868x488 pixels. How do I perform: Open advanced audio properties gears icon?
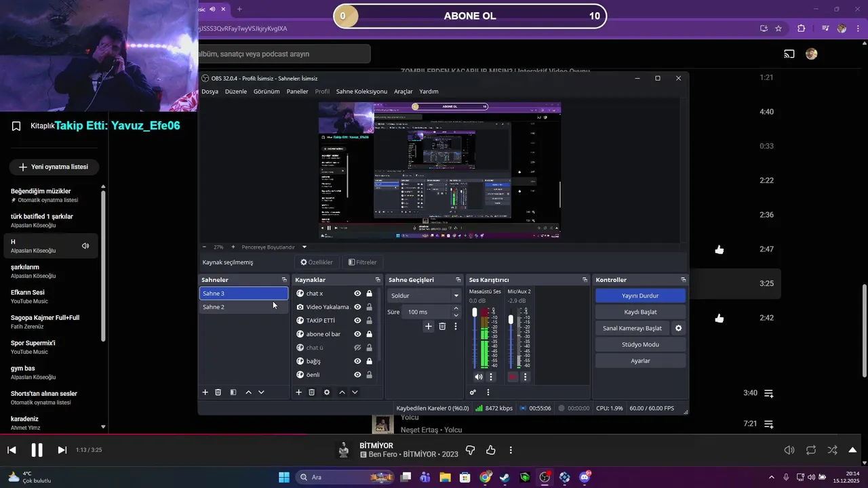coord(473,392)
